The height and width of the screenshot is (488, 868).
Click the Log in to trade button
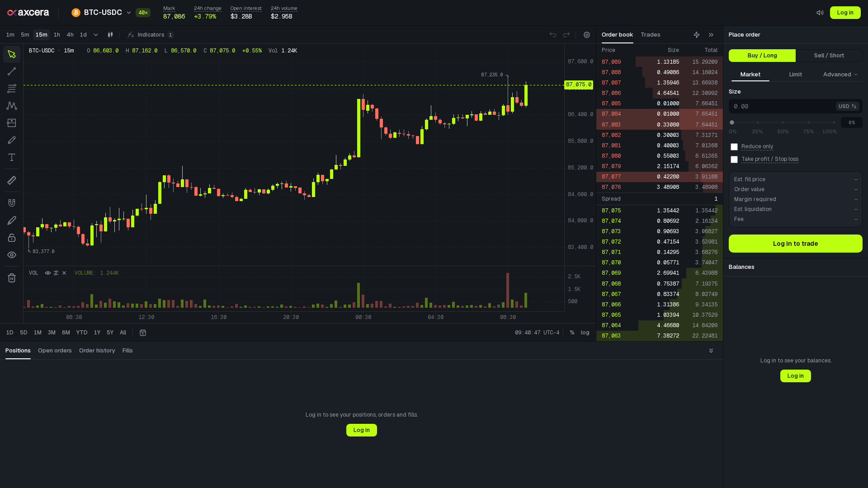point(796,244)
